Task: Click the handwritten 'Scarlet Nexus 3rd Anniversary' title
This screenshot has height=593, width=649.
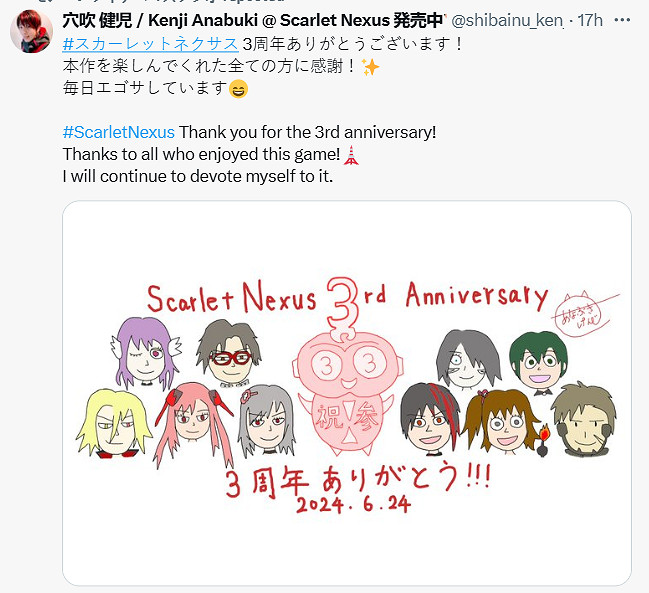Action: (348, 296)
